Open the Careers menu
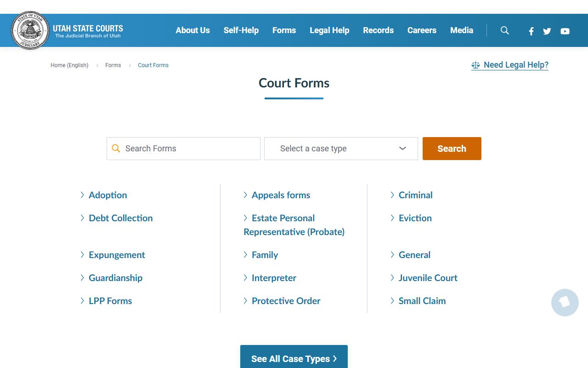Screen dimensions: 588x368 coord(422,30)
